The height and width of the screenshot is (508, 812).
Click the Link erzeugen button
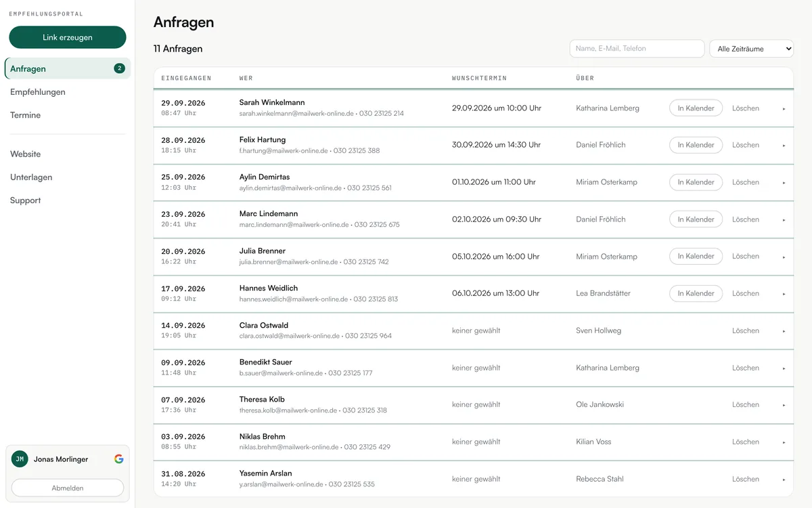click(x=68, y=37)
